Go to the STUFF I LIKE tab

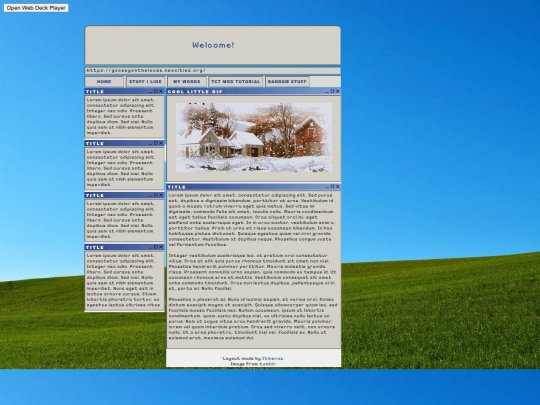tap(145, 82)
